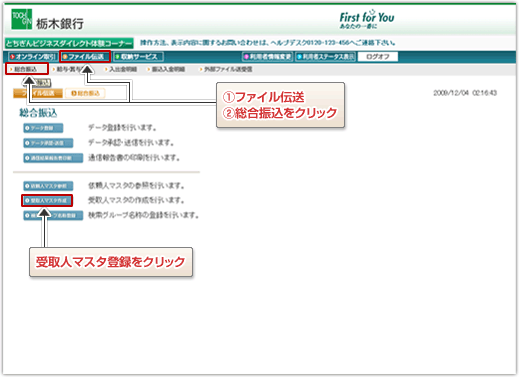Click the 総合振込 page heading
Viewport: 520px width, 377px height.
[38, 113]
